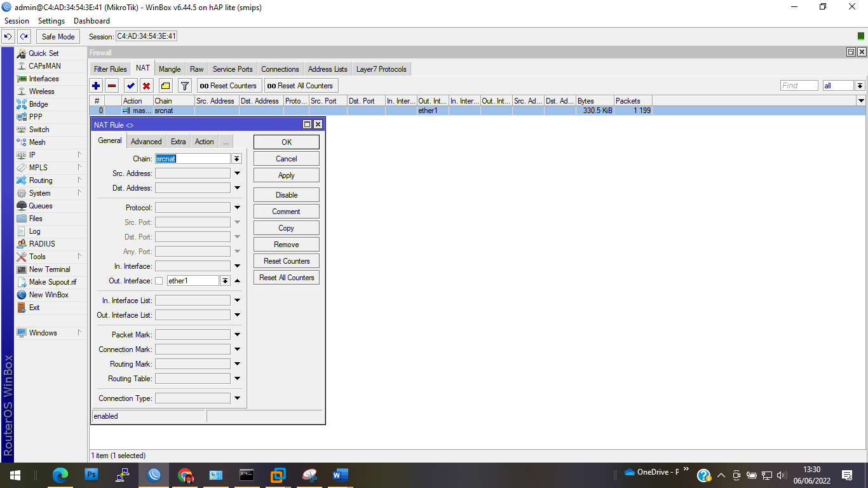Expand the Packet Mark field
868x488 pixels.
237,335
